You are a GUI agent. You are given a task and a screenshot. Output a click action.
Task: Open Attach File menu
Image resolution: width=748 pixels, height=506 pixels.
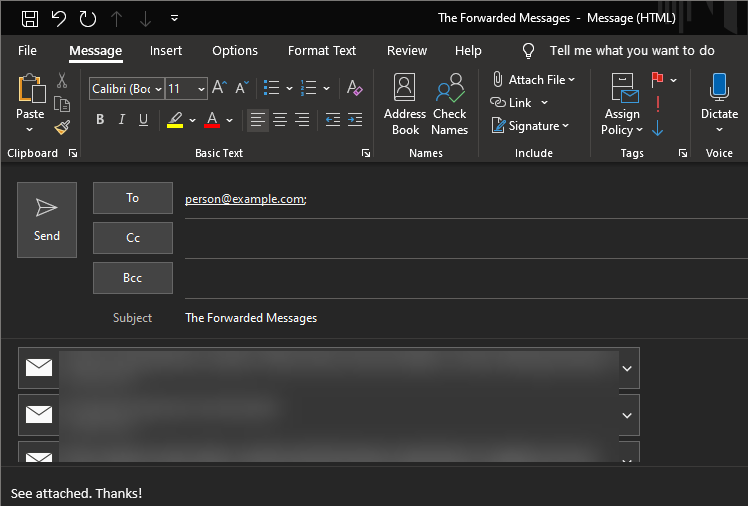533,80
